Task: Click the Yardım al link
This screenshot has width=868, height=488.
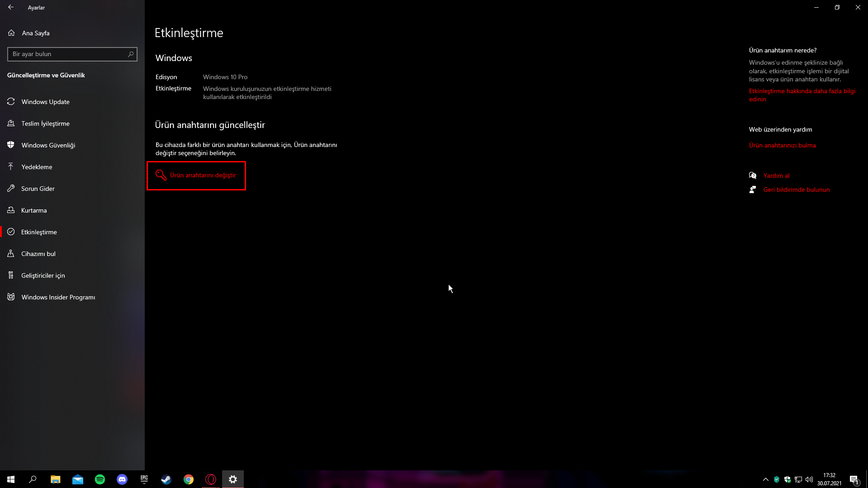Action: coord(777,175)
